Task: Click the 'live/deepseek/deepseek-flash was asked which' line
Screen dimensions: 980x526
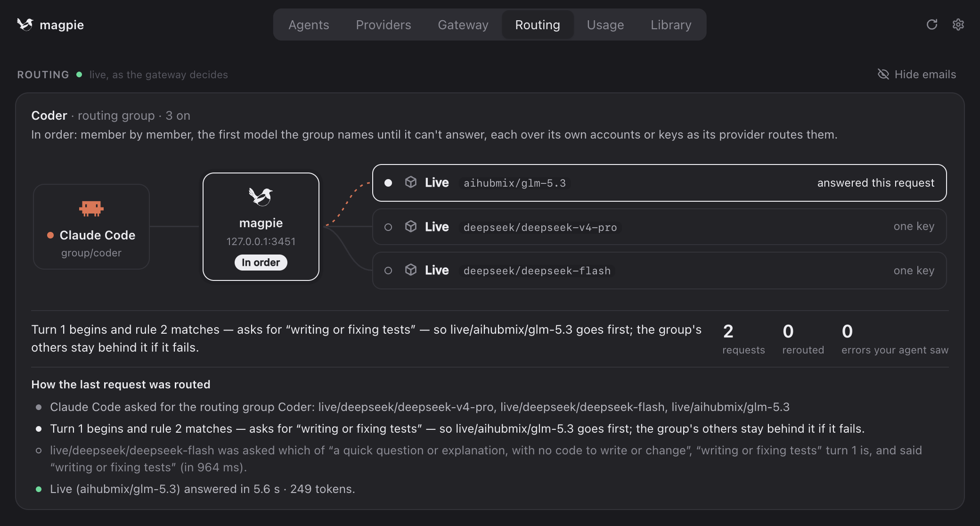Action: pos(486,459)
